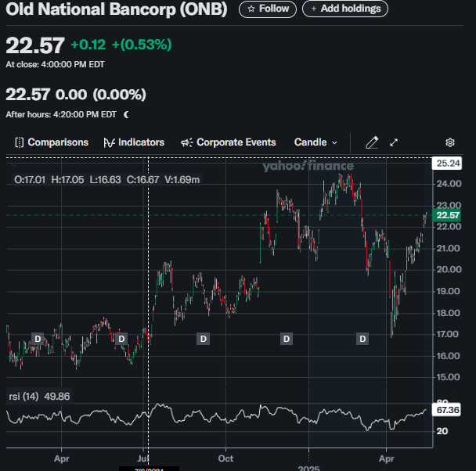Viewport: 476px width, 471px height.
Task: Open the Comparisons tool
Action: point(52,142)
